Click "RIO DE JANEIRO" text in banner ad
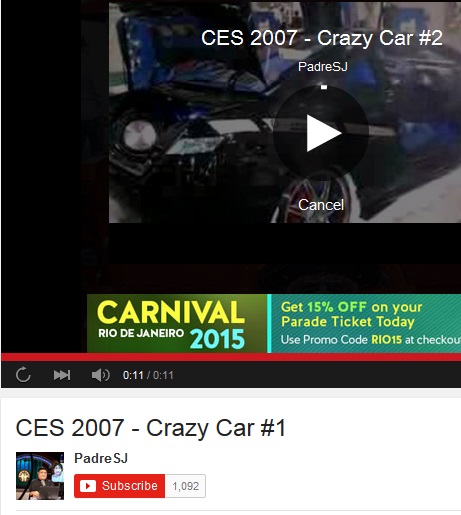The image size is (461, 515). 141,333
